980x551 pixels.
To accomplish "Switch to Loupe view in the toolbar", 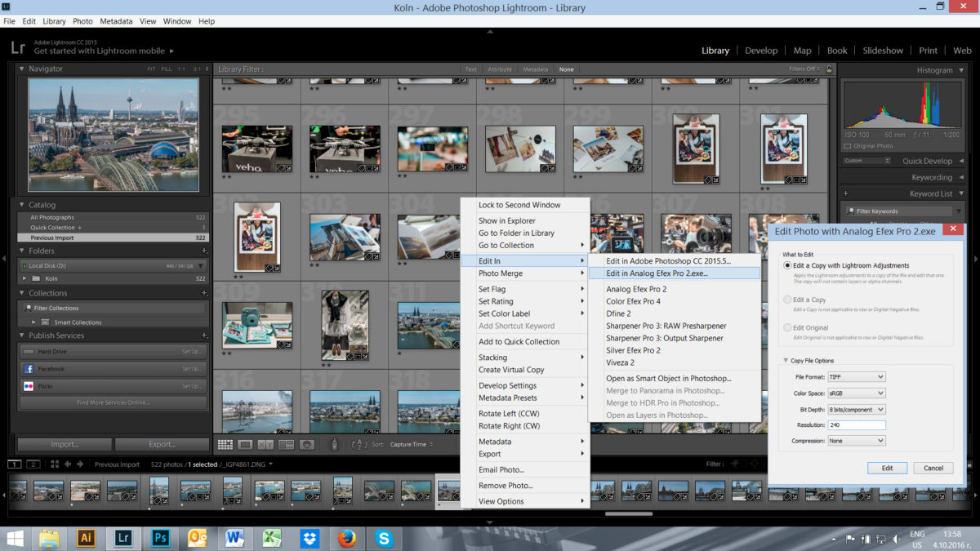I will (x=245, y=445).
